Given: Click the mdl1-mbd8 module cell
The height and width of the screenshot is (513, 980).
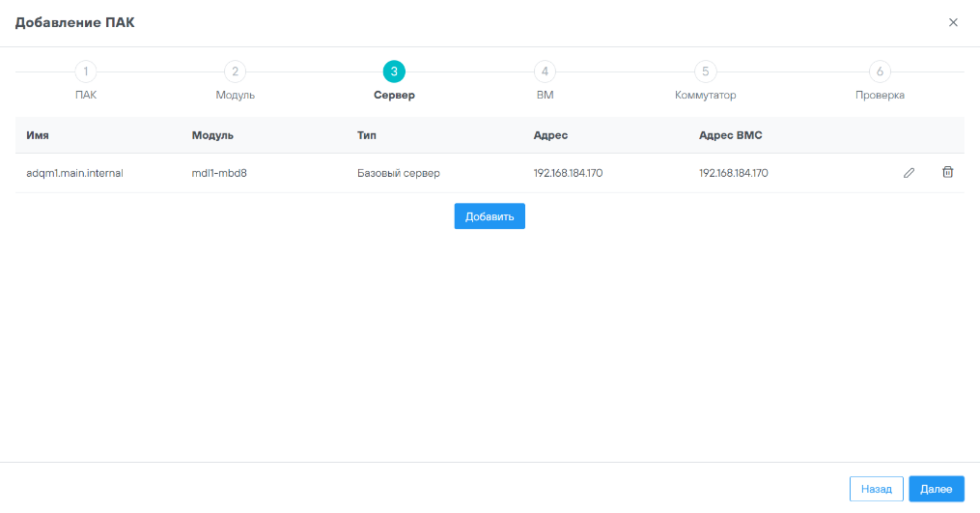Looking at the screenshot, I should 219,174.
